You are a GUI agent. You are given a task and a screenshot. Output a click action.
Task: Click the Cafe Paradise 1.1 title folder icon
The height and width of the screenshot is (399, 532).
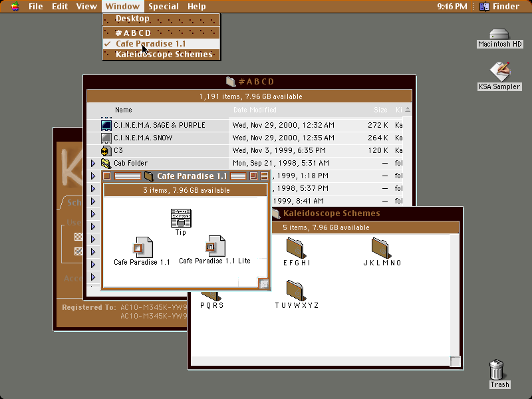(x=148, y=176)
